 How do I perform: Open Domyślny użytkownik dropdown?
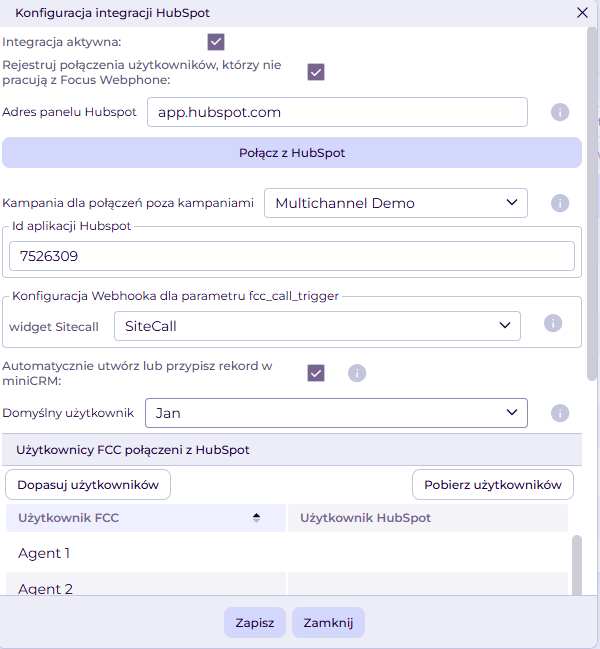pos(336,413)
